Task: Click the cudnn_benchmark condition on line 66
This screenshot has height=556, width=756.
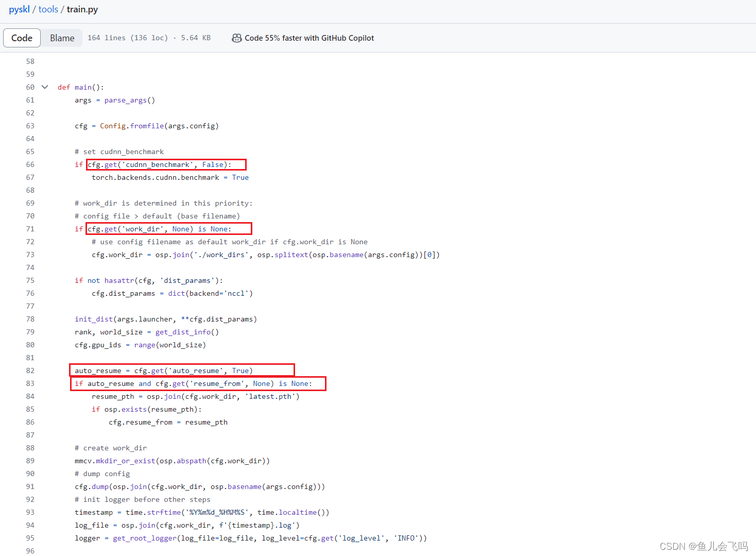Action: point(166,164)
